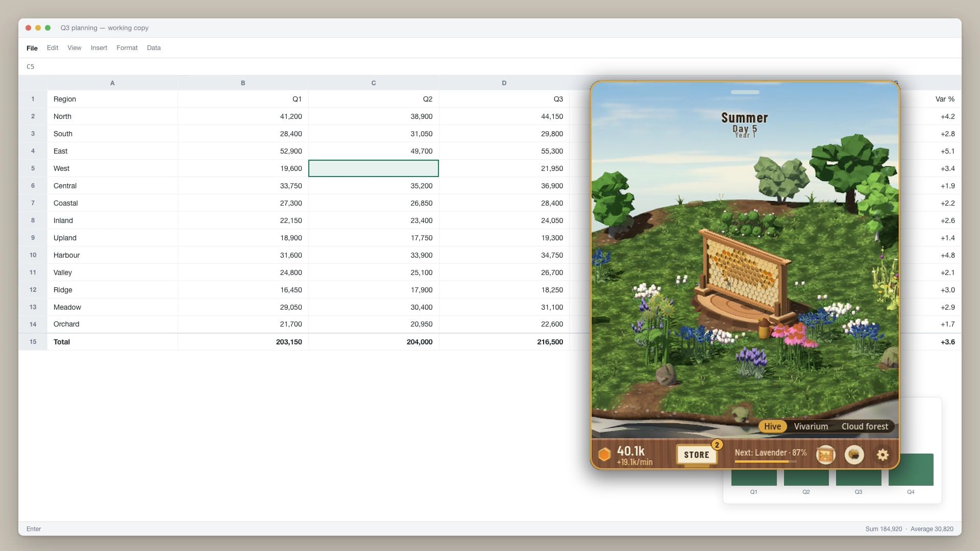Open the View menu
980x551 pixels.
[x=75, y=48]
